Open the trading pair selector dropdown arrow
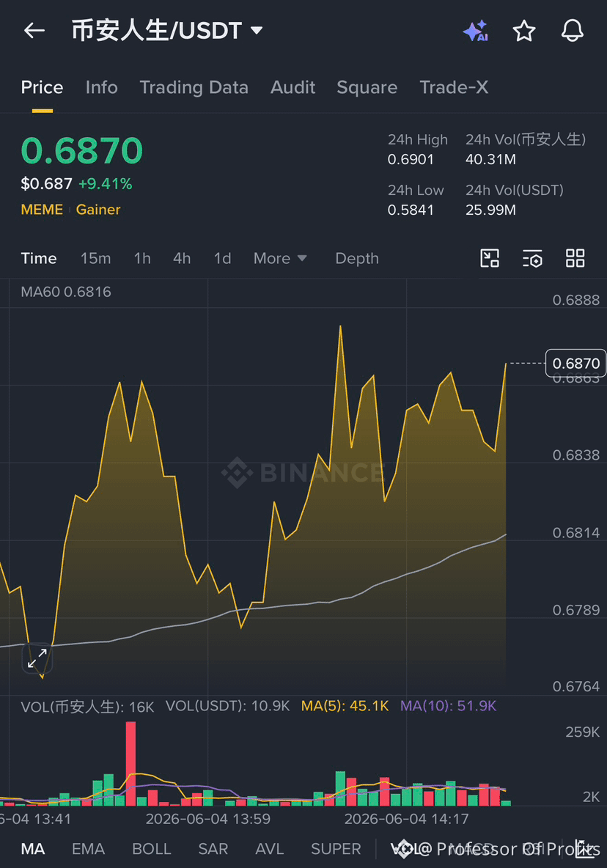The width and height of the screenshot is (607, 868). click(x=256, y=31)
